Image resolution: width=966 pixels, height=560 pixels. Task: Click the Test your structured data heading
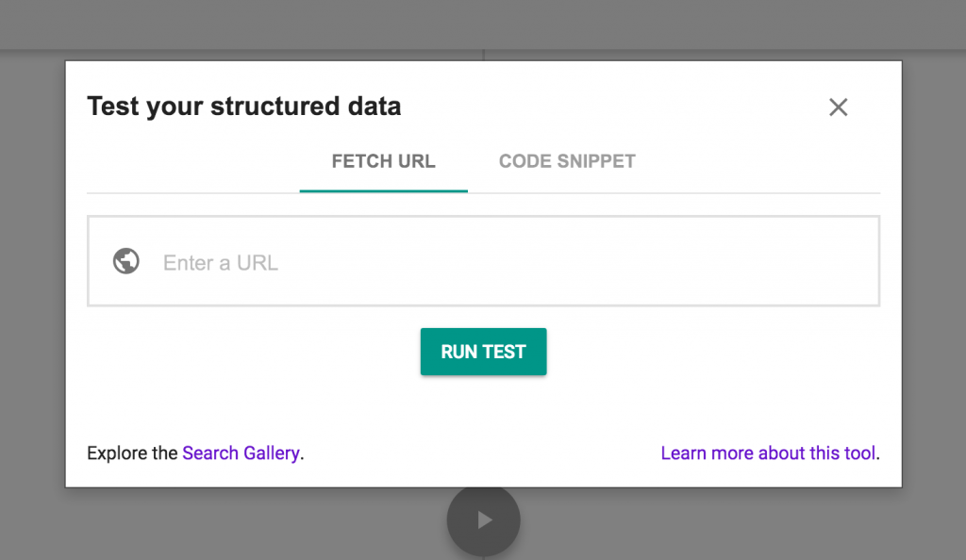[x=243, y=107]
